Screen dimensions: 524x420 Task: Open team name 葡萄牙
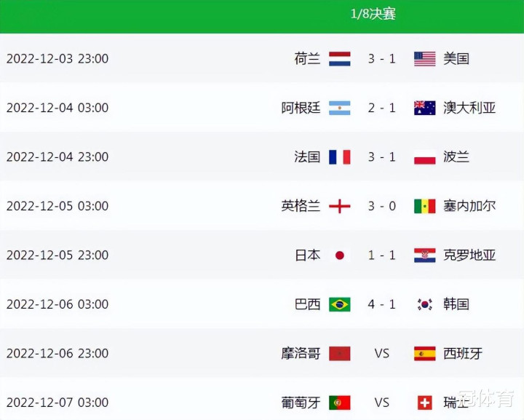coord(301,403)
